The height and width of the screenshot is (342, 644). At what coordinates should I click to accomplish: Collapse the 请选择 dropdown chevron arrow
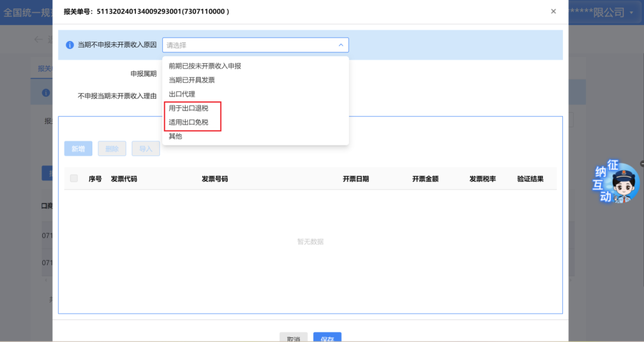341,45
